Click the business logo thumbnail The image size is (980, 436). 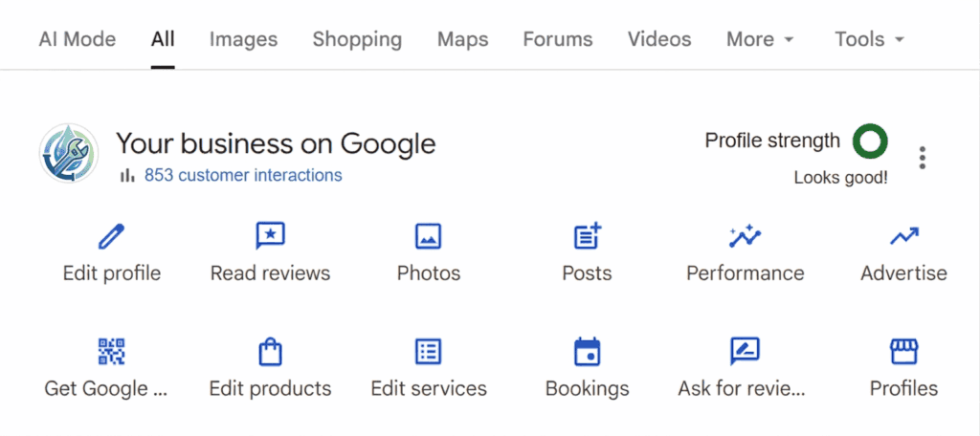coord(67,153)
